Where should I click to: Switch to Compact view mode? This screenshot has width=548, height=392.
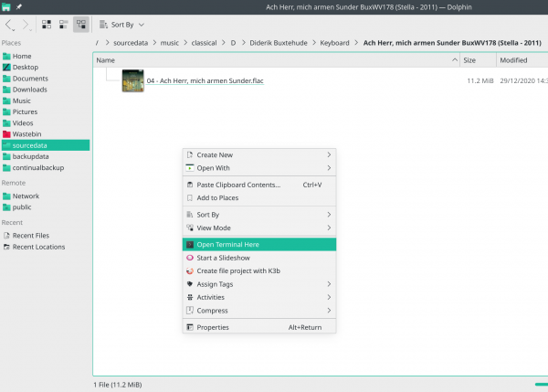pyautogui.click(x=64, y=25)
